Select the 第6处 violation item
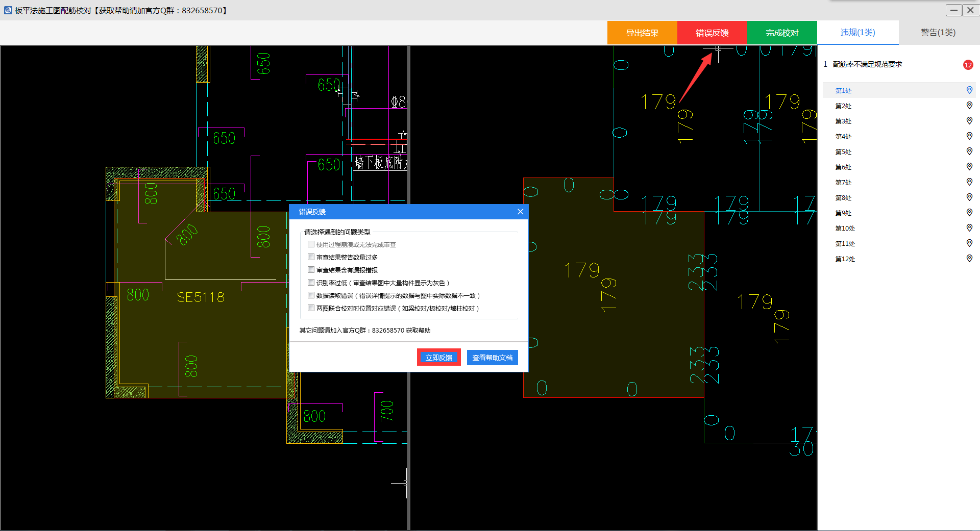Screen dimensions: 980x531 (x=843, y=167)
